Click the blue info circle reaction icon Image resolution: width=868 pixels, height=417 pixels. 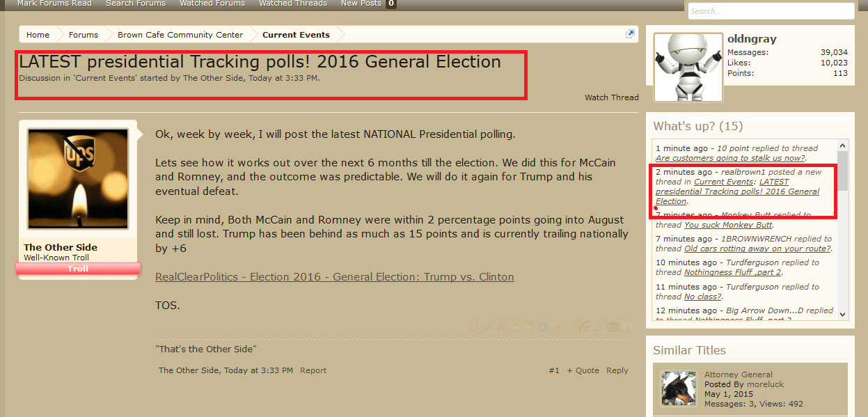click(x=543, y=326)
